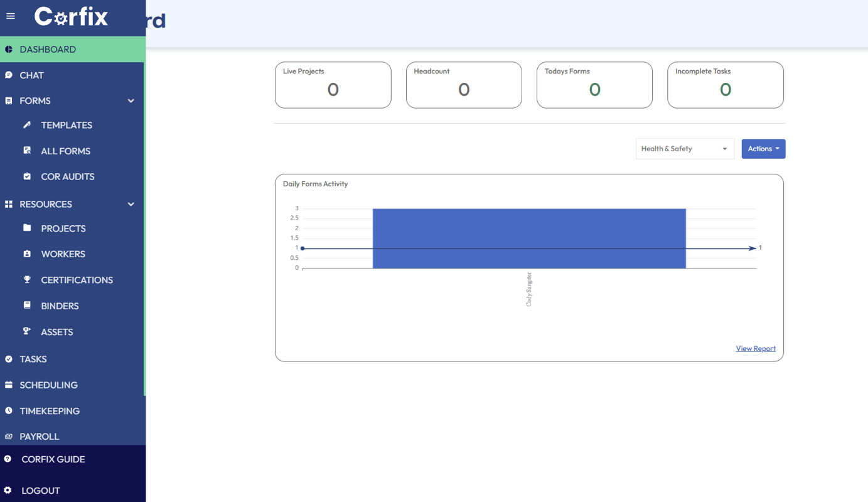Click the Projects folder icon
The height and width of the screenshot is (502, 868).
pyautogui.click(x=27, y=228)
